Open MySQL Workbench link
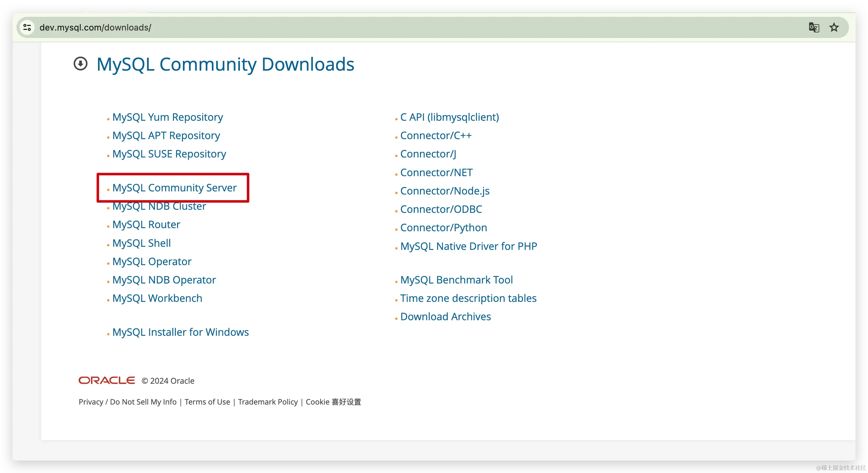Image resolution: width=868 pixels, height=473 pixels. (x=157, y=298)
